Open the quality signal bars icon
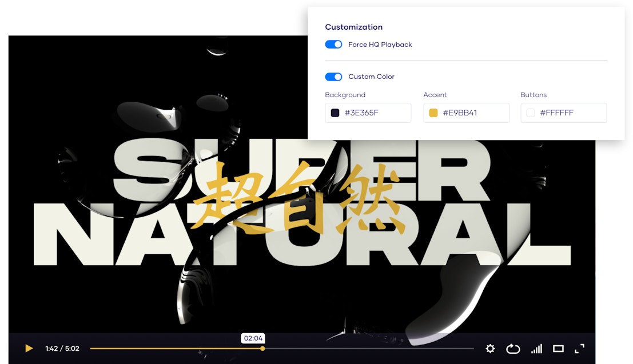Screen dimensions: 633x364 tap(536, 349)
